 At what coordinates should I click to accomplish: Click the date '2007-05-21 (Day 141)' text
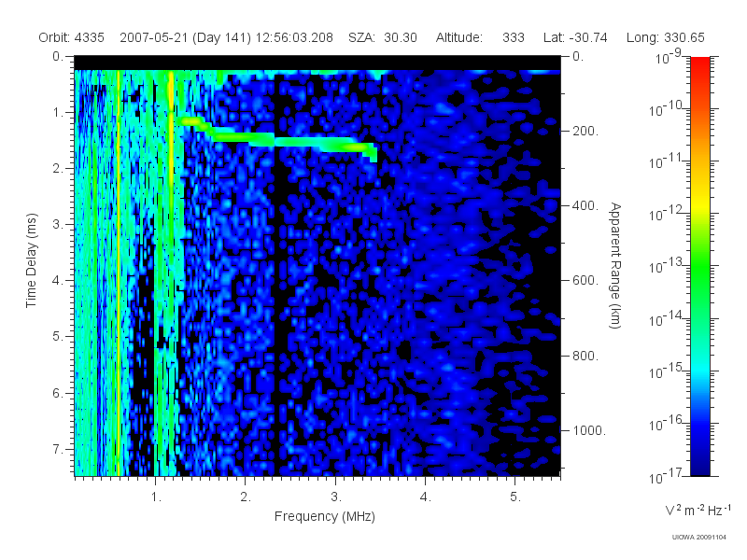point(185,37)
